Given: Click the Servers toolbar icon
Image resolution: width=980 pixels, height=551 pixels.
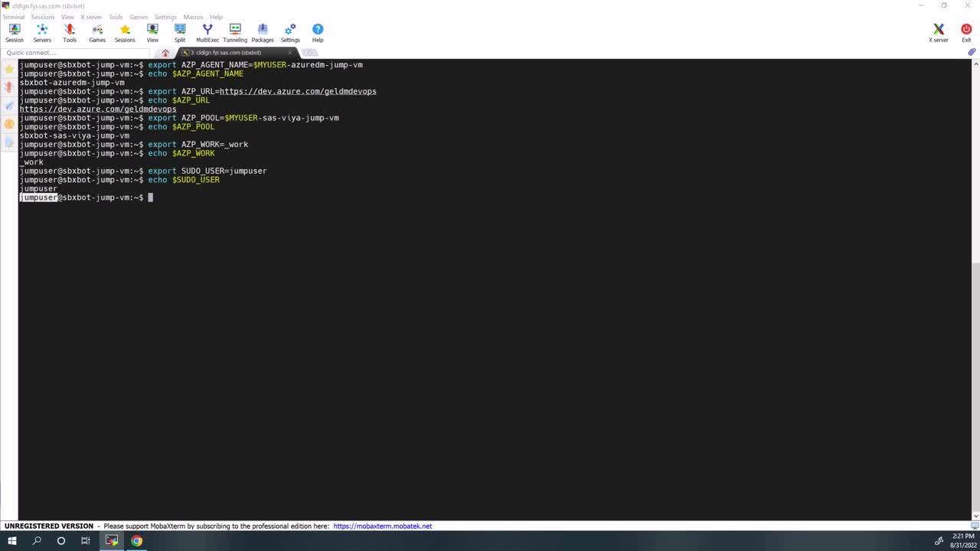Looking at the screenshot, I should (x=42, y=32).
